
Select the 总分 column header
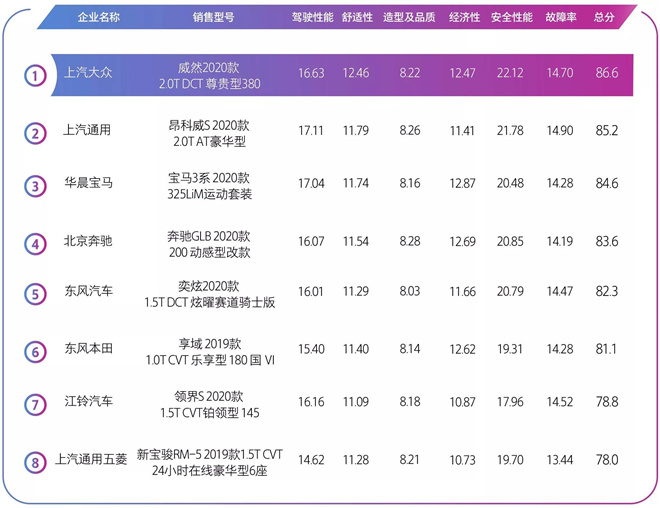(604, 17)
